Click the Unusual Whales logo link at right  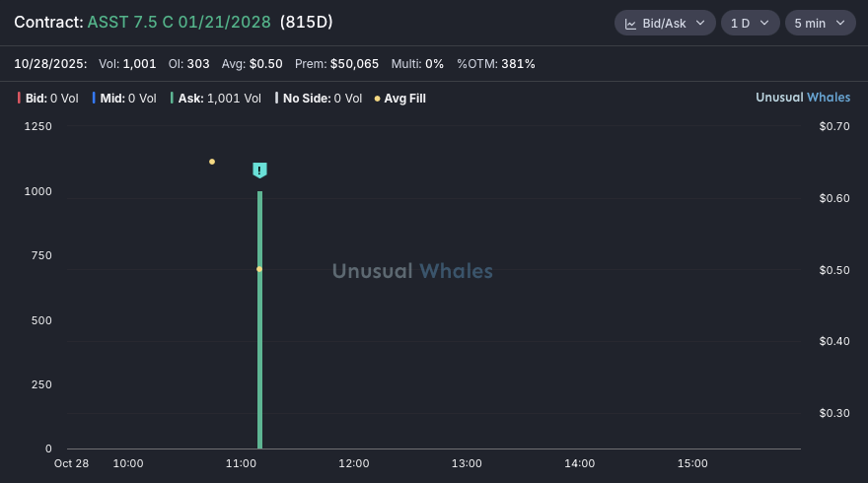click(803, 98)
